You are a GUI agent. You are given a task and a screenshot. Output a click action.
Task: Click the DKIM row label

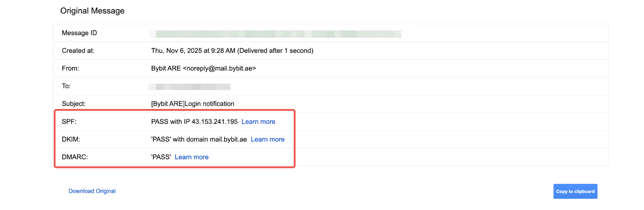pos(71,139)
